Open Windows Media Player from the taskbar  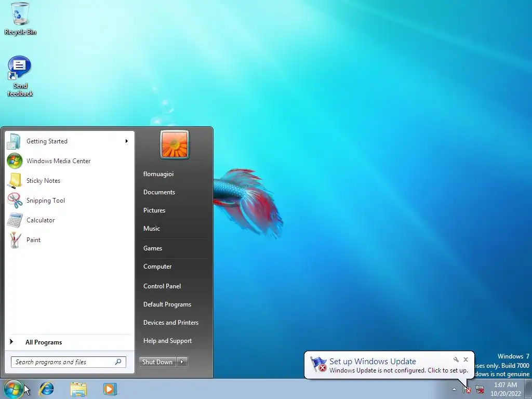pyautogui.click(x=110, y=389)
